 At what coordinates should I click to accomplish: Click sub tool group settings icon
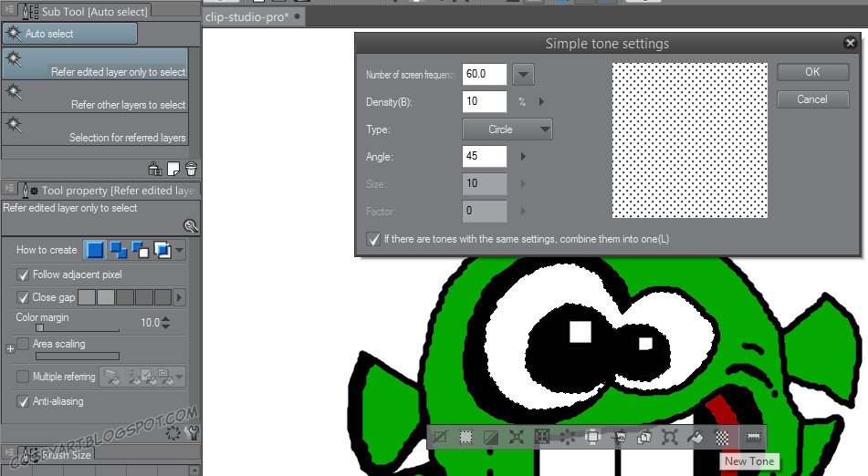[155, 169]
